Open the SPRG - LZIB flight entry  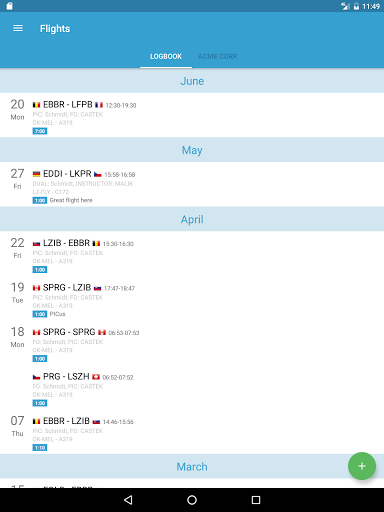point(192,298)
